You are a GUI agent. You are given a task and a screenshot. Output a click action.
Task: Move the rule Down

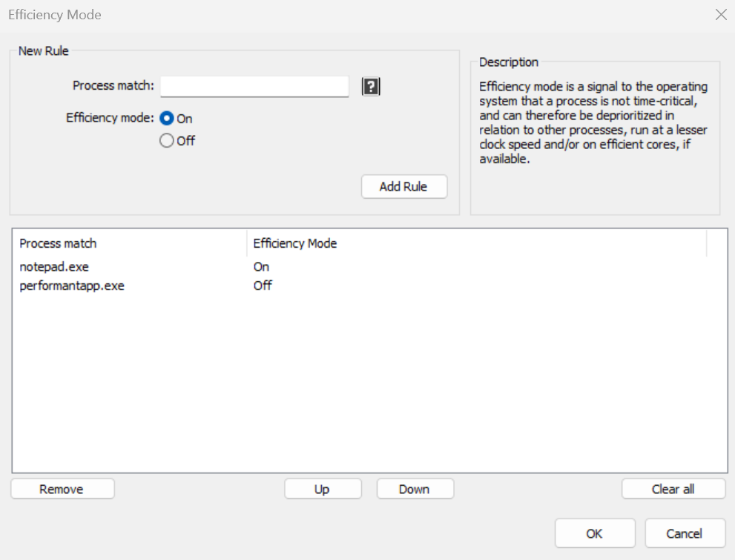[415, 489]
